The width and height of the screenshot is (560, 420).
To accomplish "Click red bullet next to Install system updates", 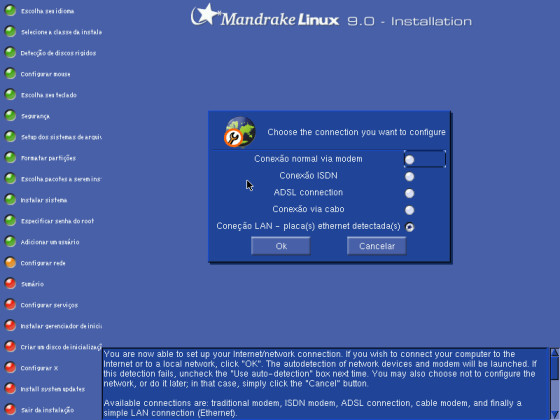I will (10, 389).
